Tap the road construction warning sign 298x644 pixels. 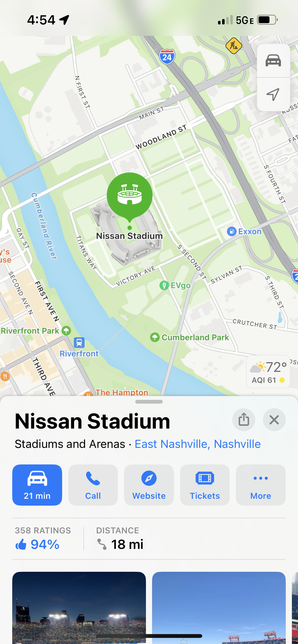[234, 46]
